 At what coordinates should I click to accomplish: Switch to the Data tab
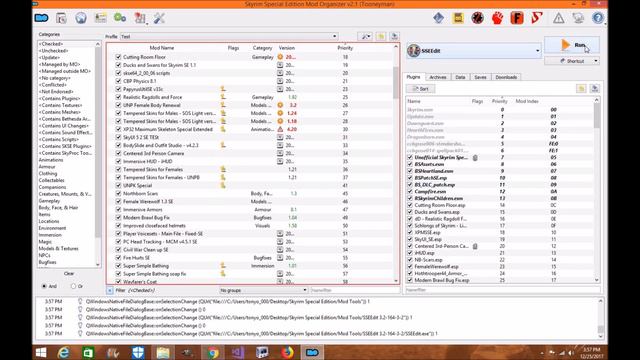point(460,77)
